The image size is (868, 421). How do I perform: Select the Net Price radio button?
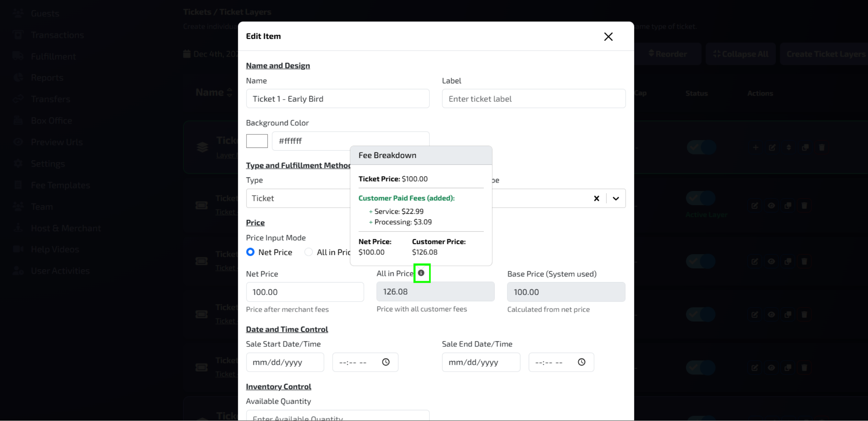pyautogui.click(x=250, y=252)
